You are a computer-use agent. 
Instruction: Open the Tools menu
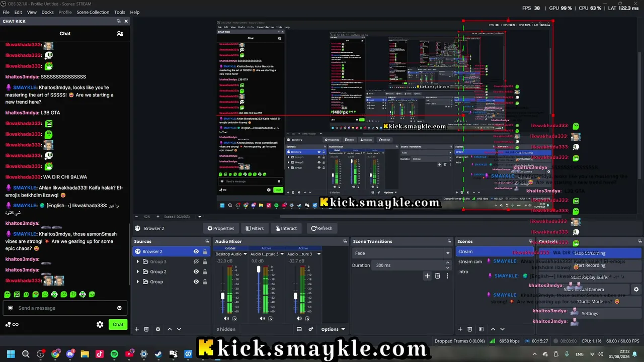coord(120,12)
